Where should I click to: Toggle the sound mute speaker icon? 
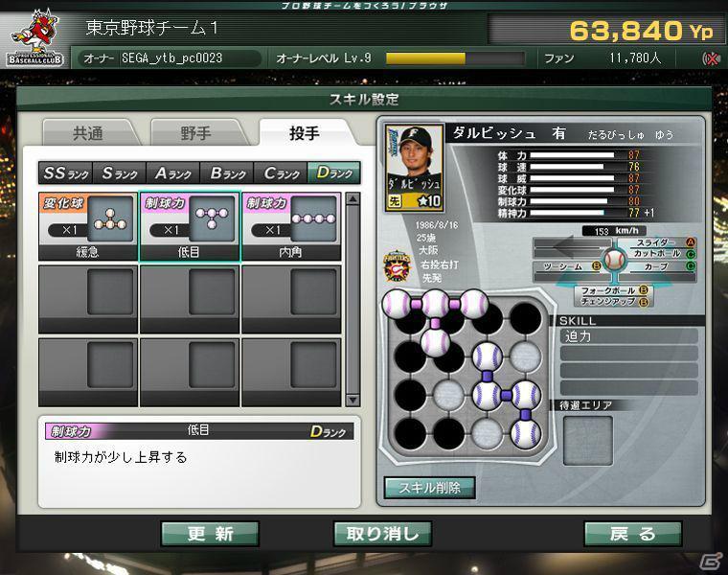pyautogui.click(x=711, y=58)
